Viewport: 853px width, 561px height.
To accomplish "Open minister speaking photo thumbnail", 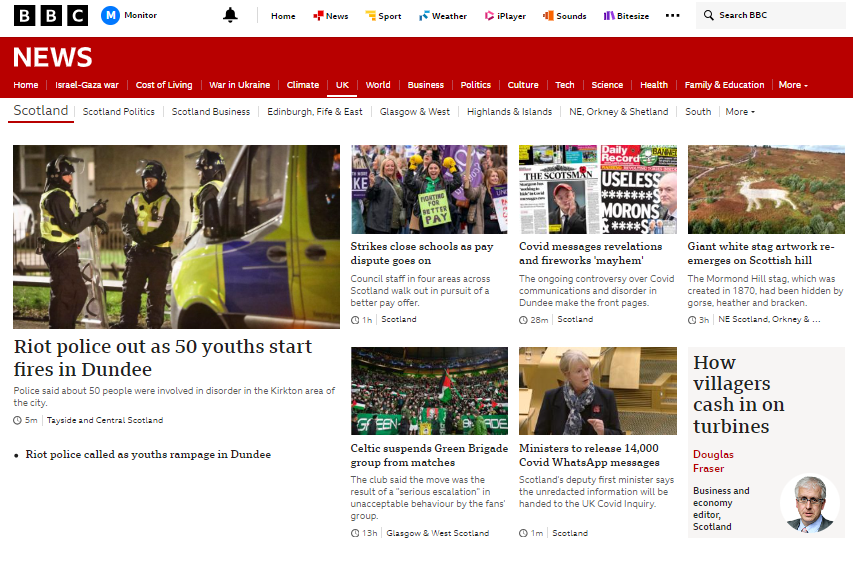I will coord(598,391).
